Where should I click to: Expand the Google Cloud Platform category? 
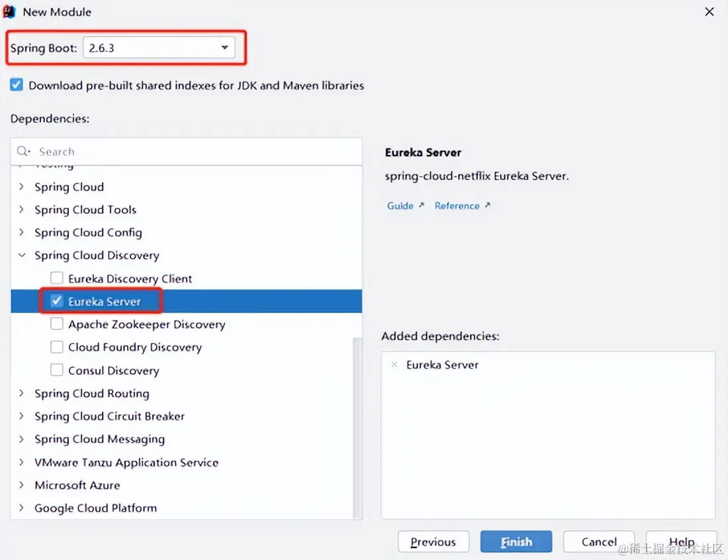point(21,508)
